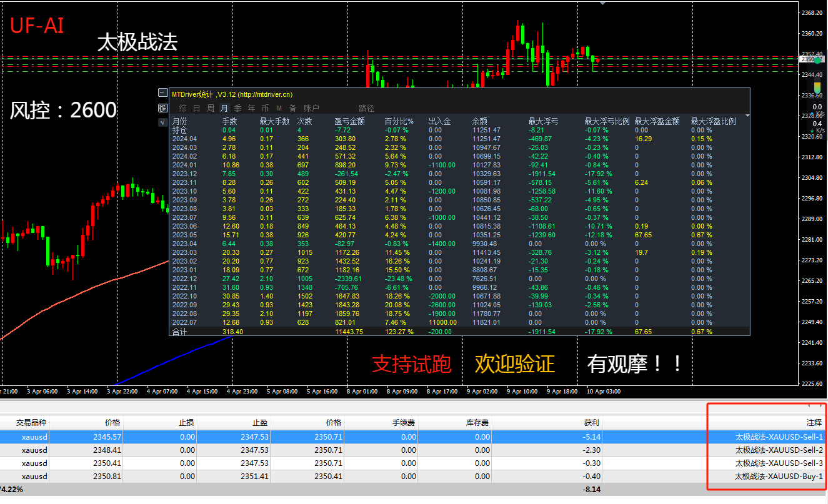
Task: Open the 备 tab in MTDriver
Action: point(292,108)
